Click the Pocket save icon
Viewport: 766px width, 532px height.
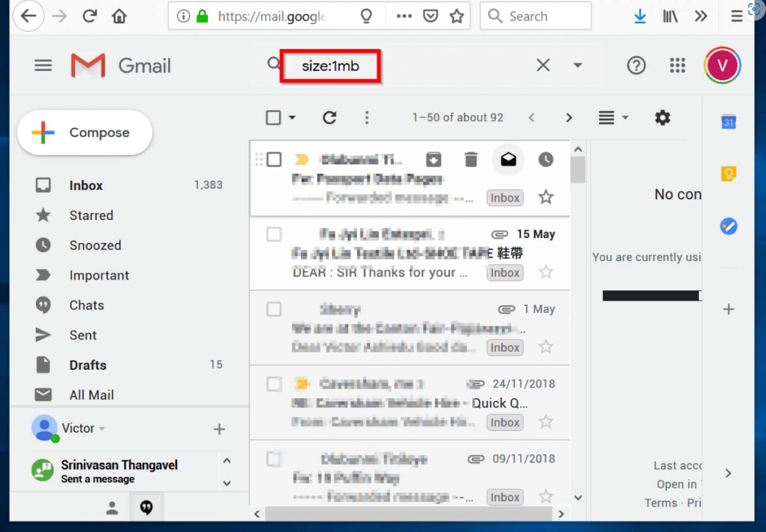coord(430,16)
